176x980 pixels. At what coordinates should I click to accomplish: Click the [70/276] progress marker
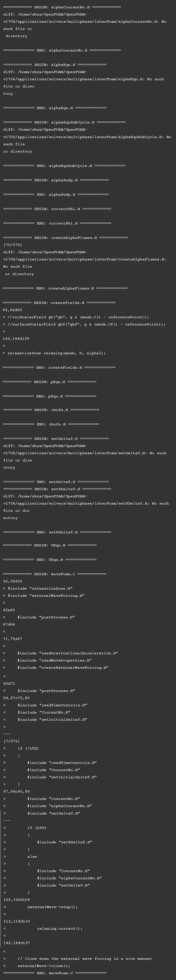[13, 245]
